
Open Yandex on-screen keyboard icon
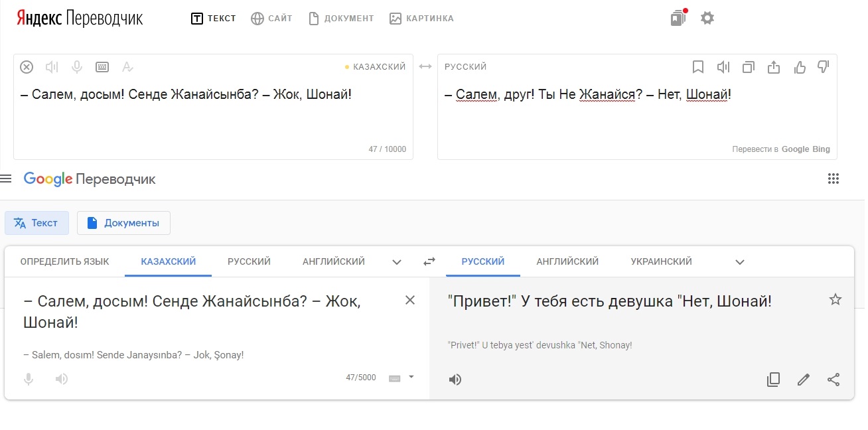pyautogui.click(x=102, y=67)
